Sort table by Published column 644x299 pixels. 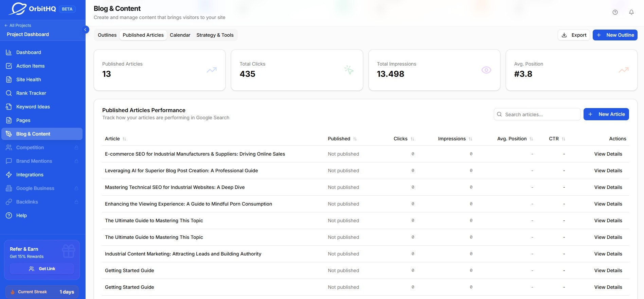click(x=342, y=139)
